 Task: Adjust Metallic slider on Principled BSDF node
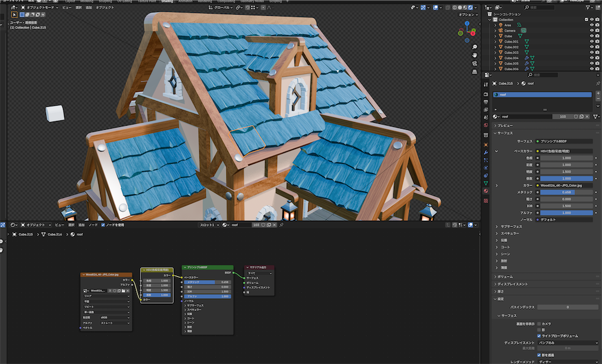208,282
